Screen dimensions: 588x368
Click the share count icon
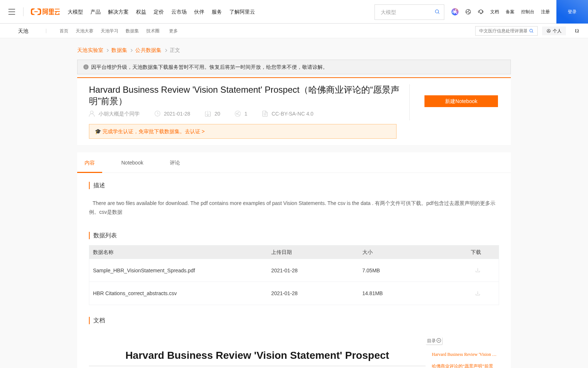pos(238,114)
